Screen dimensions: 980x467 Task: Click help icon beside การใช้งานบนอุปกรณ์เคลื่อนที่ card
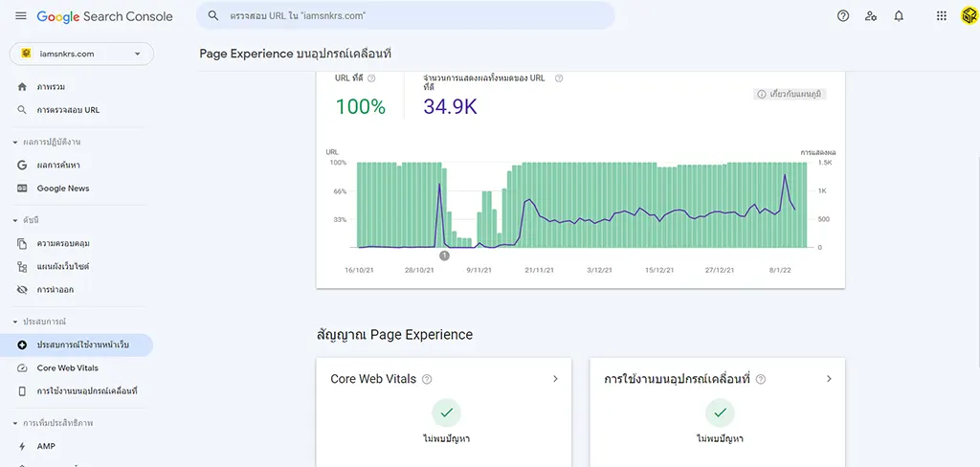(761, 379)
